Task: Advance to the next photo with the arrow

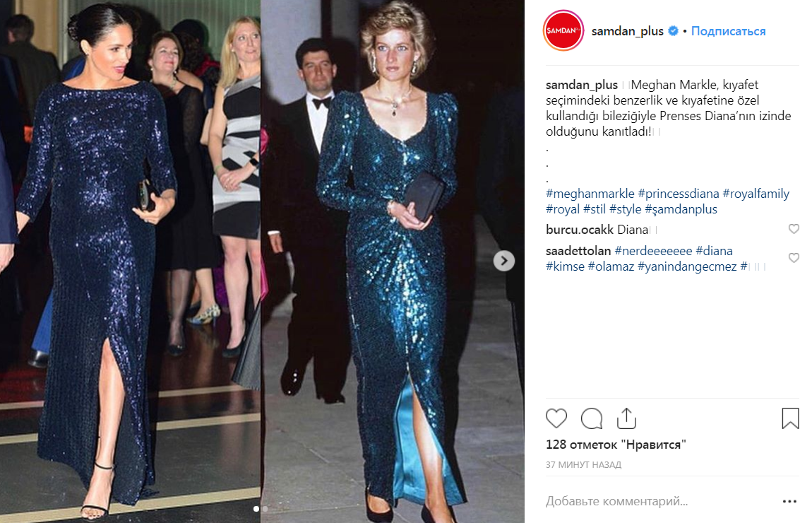Action: (x=504, y=261)
